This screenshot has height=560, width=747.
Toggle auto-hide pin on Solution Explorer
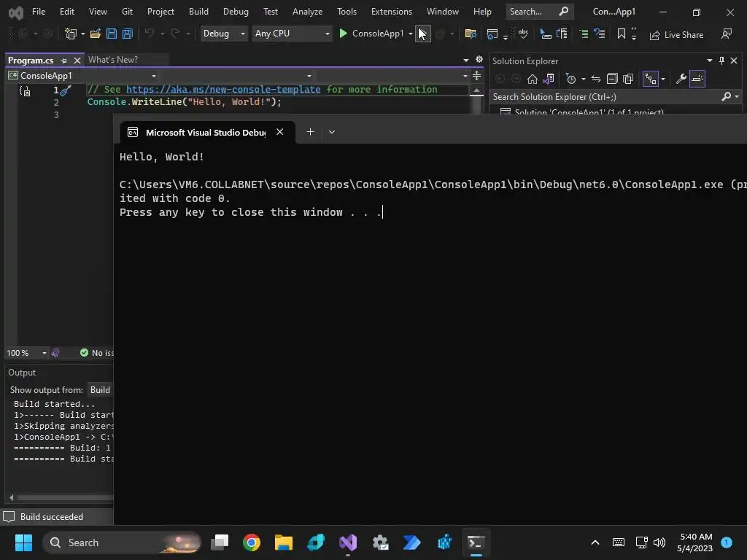click(721, 61)
